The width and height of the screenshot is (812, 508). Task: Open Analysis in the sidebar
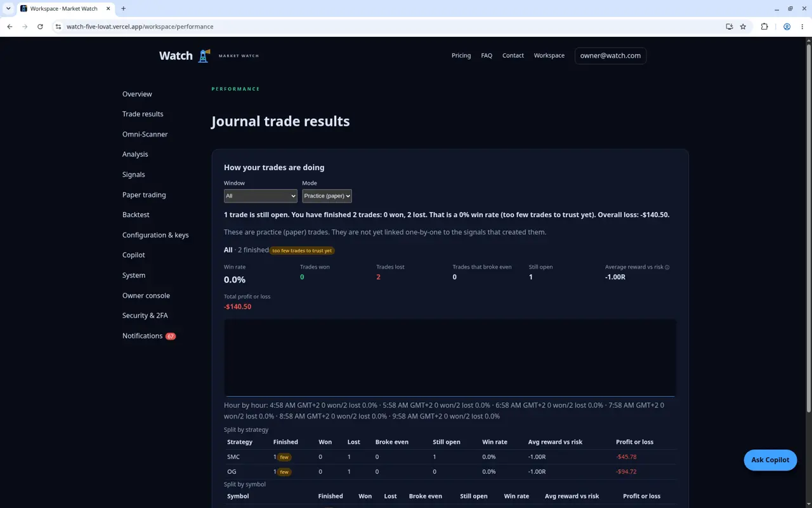tap(135, 154)
